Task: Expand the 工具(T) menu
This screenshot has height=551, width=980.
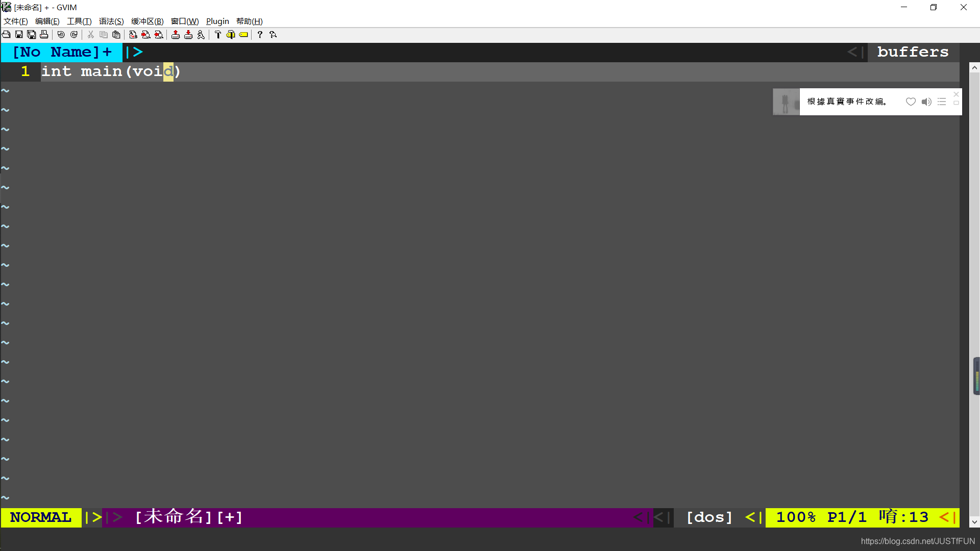Action: 79,21
